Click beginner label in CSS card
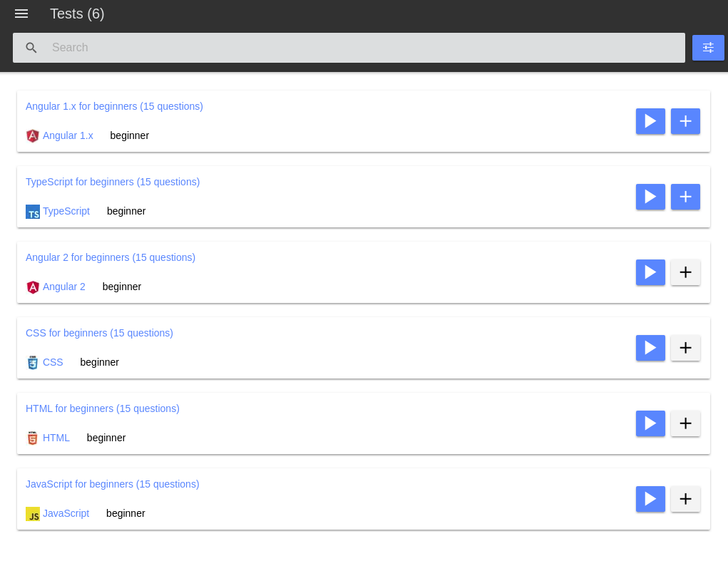This screenshot has width=728, height=566. coord(99,362)
